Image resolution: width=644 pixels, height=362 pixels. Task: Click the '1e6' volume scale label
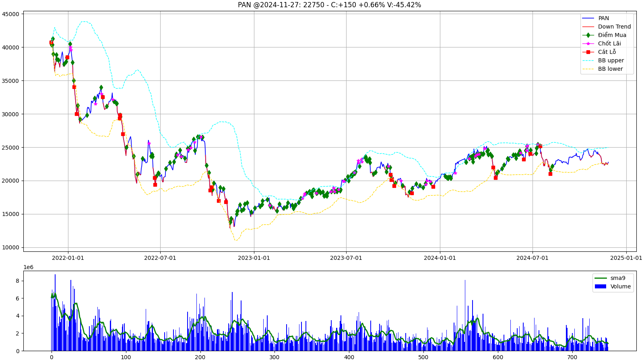click(28, 267)
